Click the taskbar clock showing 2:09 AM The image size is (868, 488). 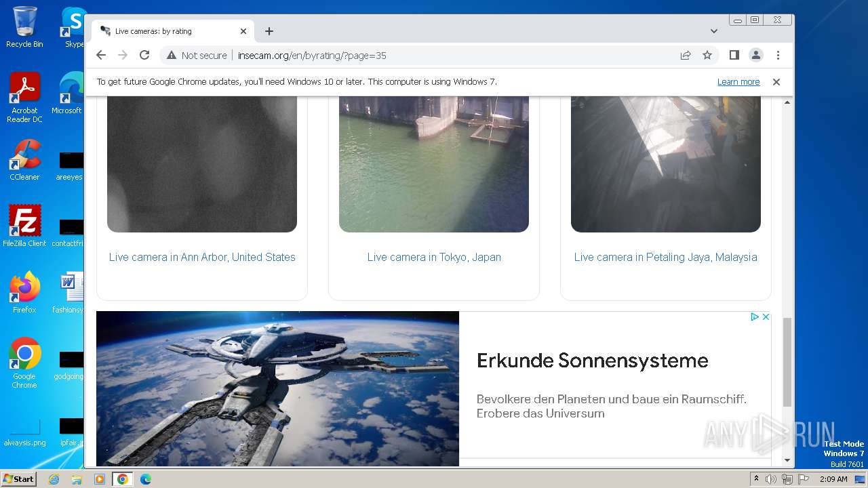[x=833, y=479]
